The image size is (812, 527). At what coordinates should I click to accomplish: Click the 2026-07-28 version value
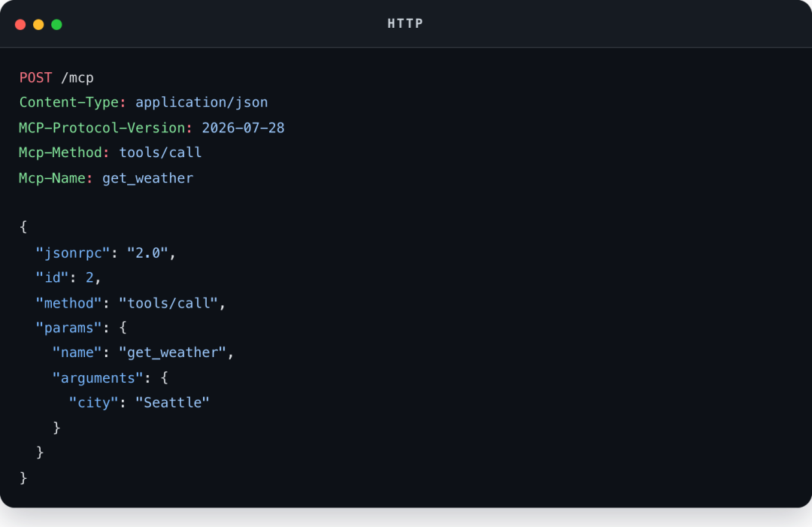pyautogui.click(x=243, y=128)
